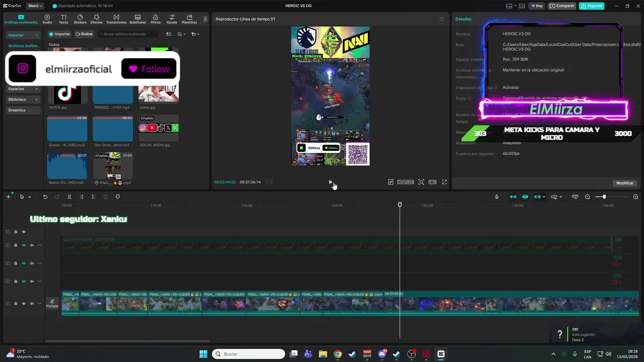Play the timeline preview

pyautogui.click(x=331, y=182)
